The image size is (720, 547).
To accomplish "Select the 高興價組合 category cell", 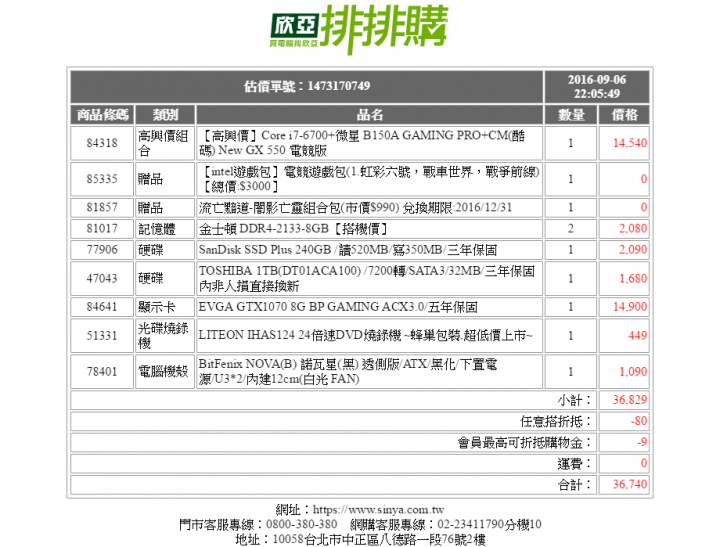I will pos(165,143).
